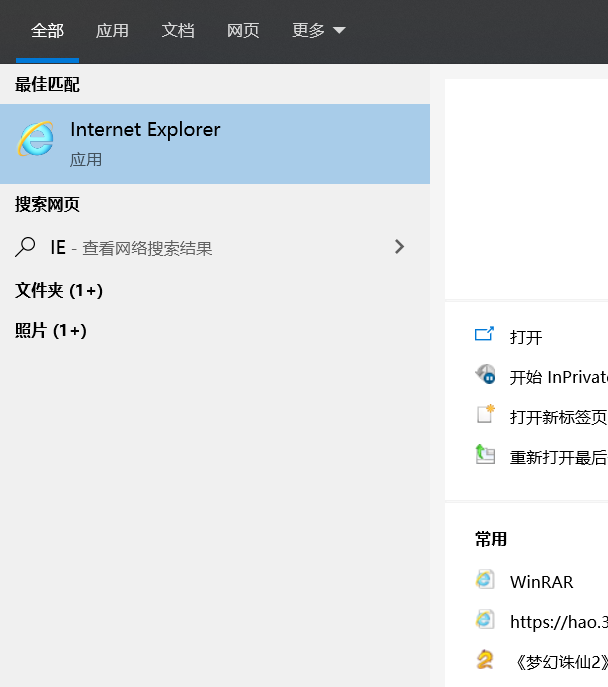Click the web search magnifier icon
This screenshot has height=687, width=608.
click(x=26, y=247)
